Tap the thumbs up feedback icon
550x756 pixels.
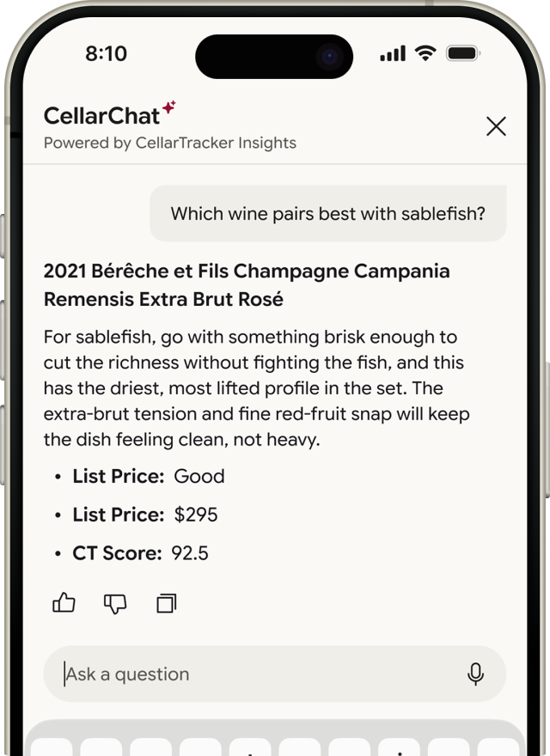point(64,603)
